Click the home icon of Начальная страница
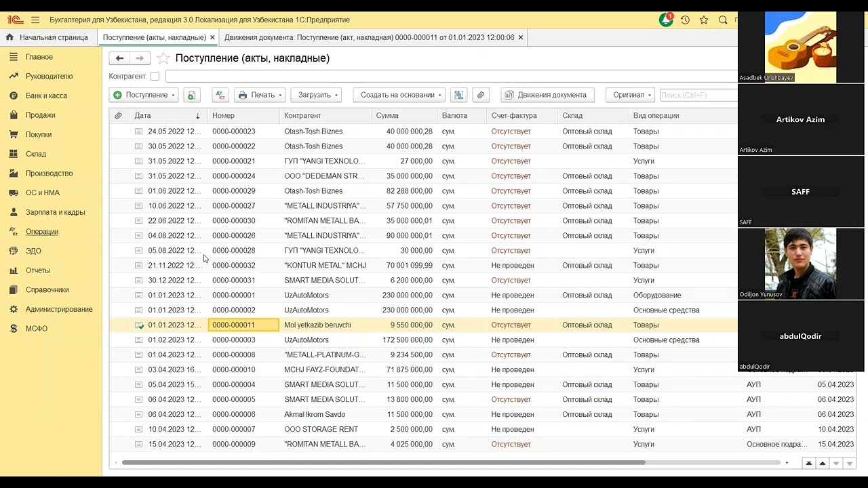 pos(10,37)
